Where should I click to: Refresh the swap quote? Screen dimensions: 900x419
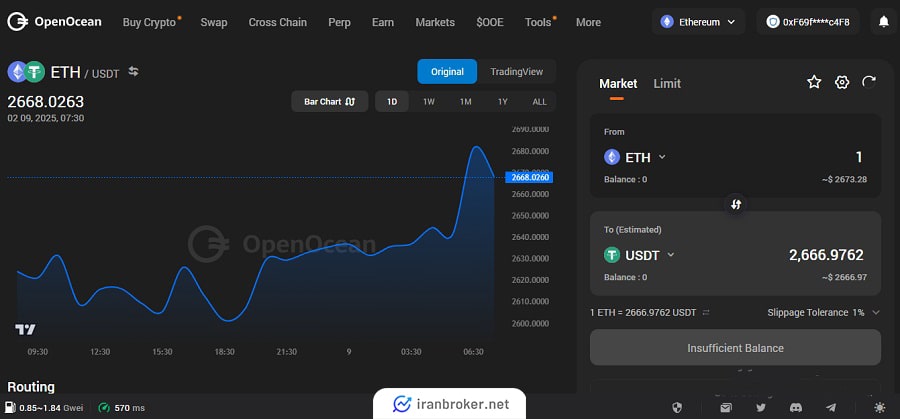(x=869, y=83)
